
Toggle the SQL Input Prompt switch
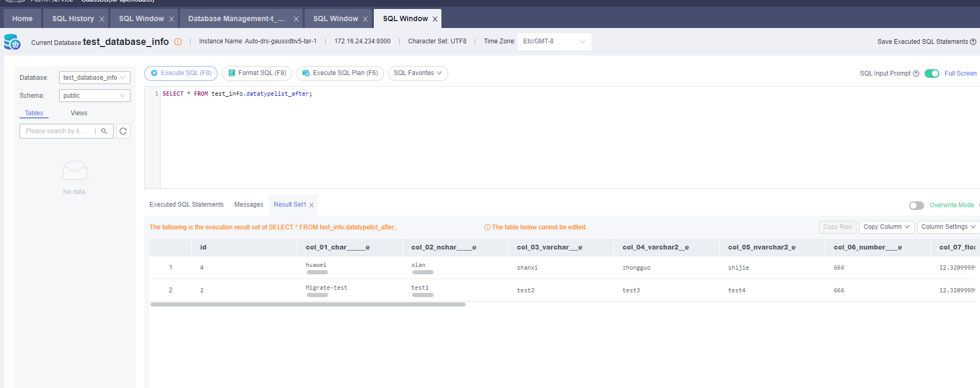(x=932, y=73)
